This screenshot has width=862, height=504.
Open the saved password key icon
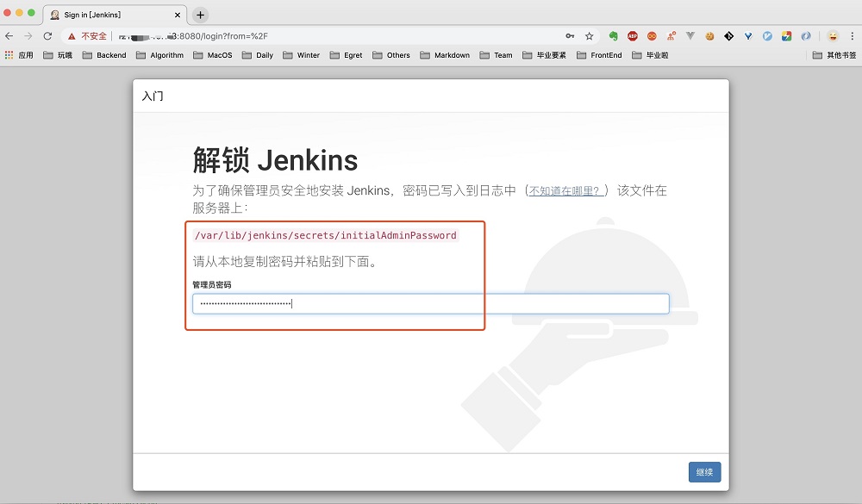coord(570,36)
